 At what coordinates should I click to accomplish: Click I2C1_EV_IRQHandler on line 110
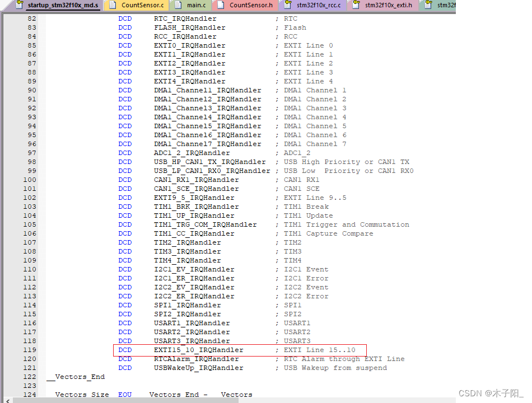(194, 269)
